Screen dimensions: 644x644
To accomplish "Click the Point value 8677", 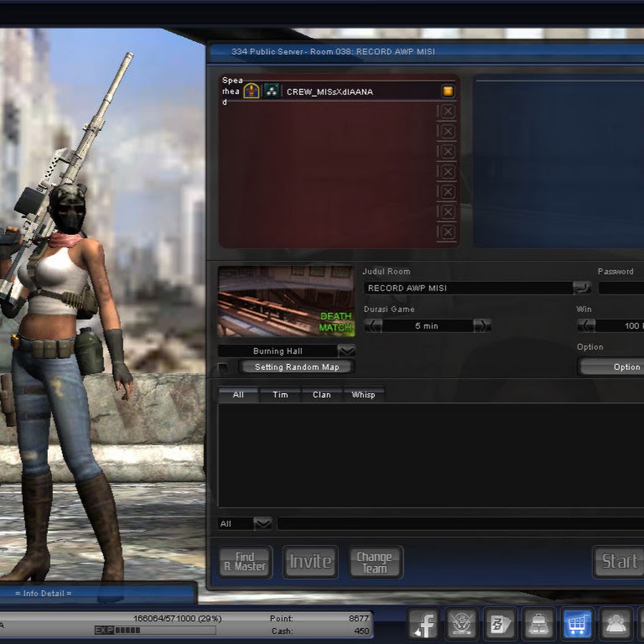I will pos(358,618).
